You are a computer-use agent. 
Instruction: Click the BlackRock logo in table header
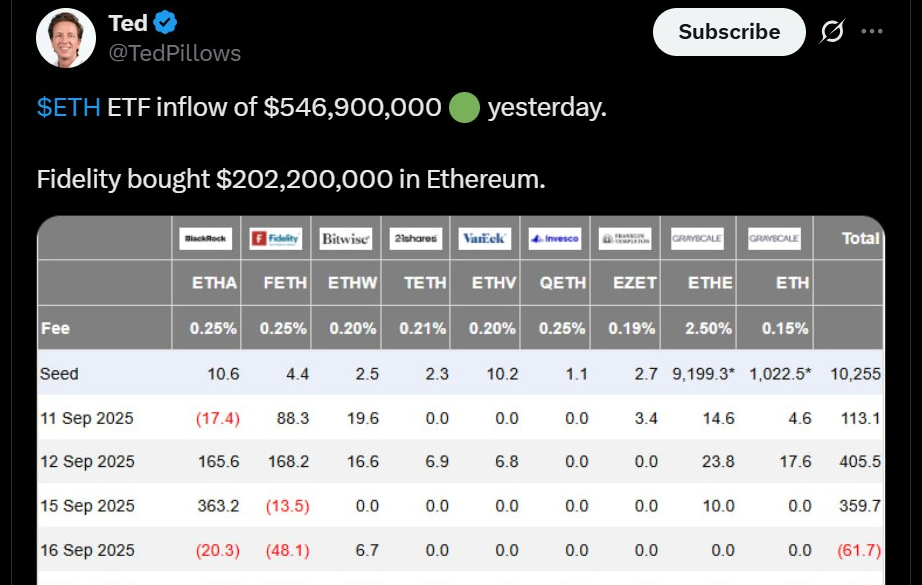pyautogui.click(x=205, y=239)
